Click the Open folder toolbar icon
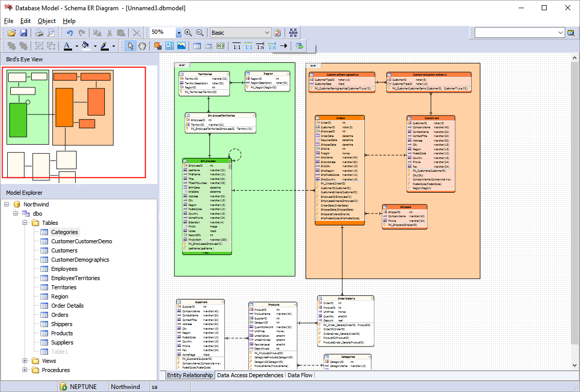The height and width of the screenshot is (392, 580). pyautogui.click(x=11, y=33)
